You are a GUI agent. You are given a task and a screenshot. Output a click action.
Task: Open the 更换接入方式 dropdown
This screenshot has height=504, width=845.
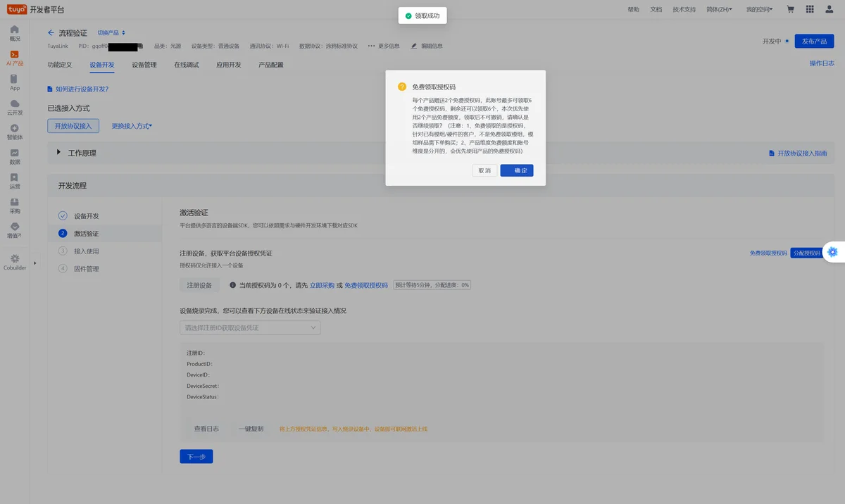click(x=132, y=126)
